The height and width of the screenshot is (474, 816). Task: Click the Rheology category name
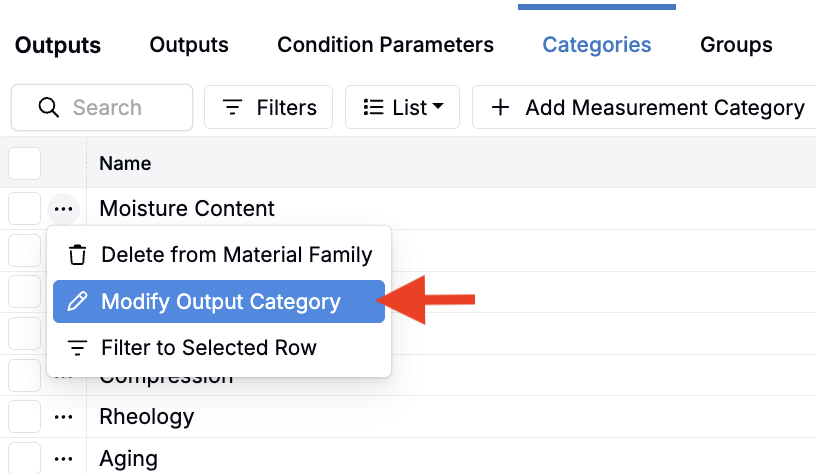pyautogui.click(x=146, y=416)
